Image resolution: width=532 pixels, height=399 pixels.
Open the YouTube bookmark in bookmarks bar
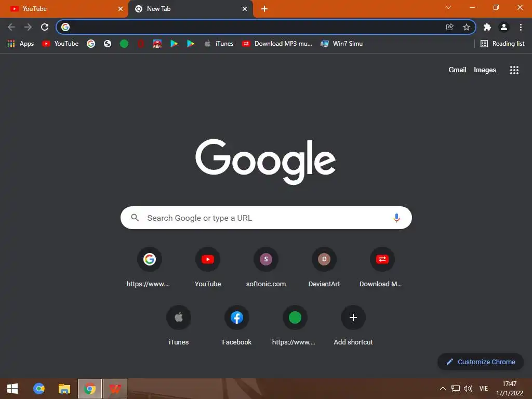tap(60, 44)
